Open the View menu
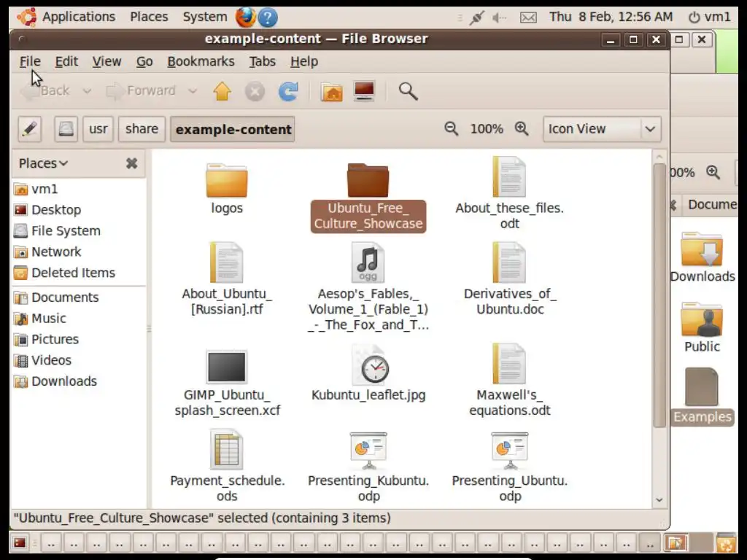The height and width of the screenshot is (560, 747). click(107, 61)
